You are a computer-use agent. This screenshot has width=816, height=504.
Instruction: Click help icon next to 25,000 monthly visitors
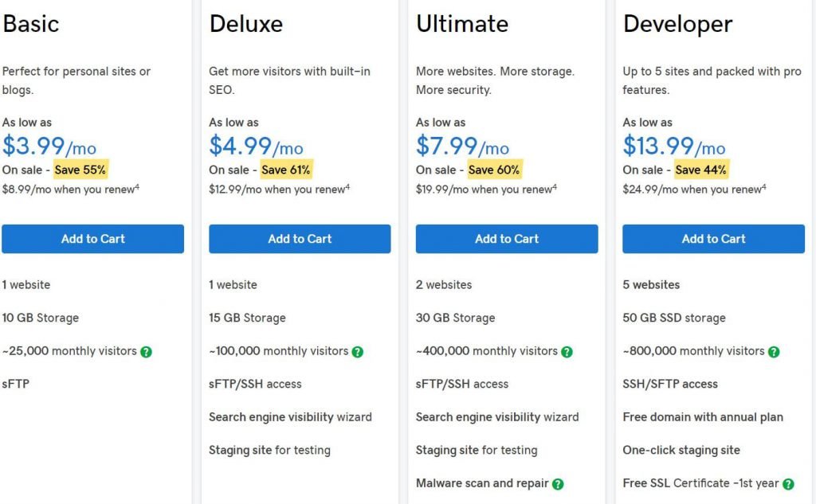coord(147,352)
